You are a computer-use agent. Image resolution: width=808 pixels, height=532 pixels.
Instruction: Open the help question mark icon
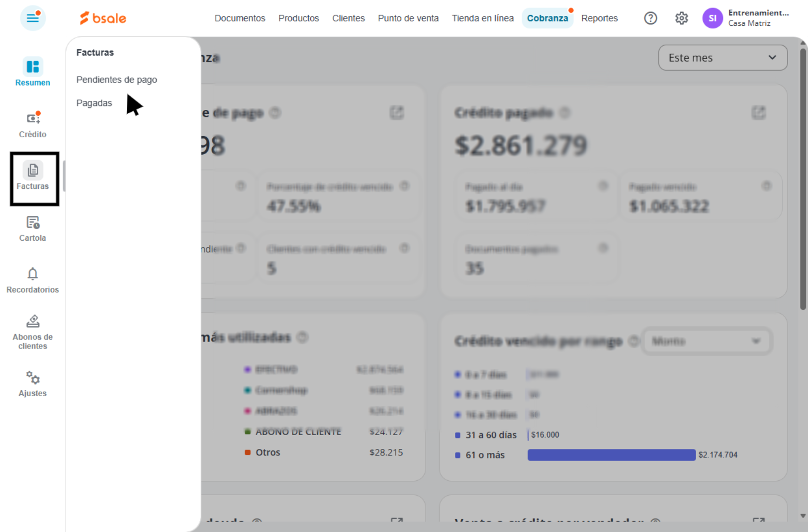[x=650, y=18]
